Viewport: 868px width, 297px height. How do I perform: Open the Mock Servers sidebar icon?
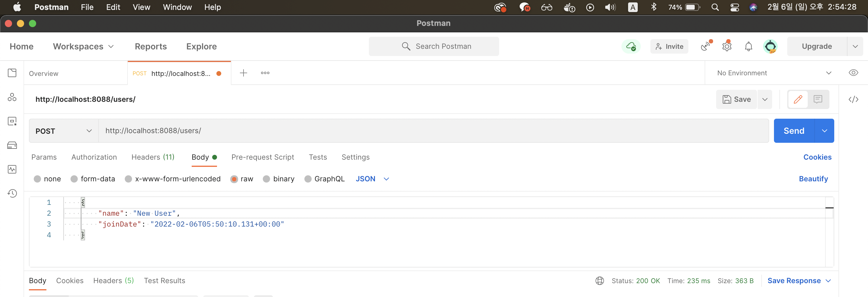pos(12,145)
